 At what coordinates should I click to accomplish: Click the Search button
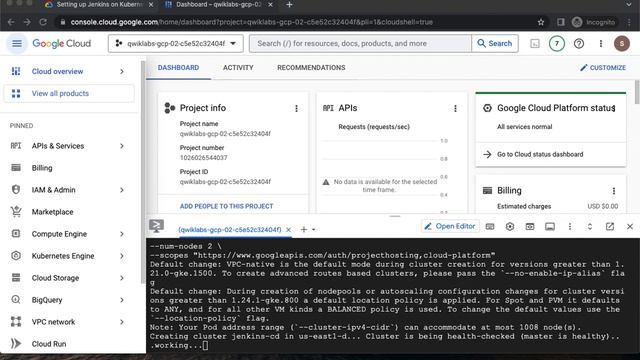[x=494, y=43]
